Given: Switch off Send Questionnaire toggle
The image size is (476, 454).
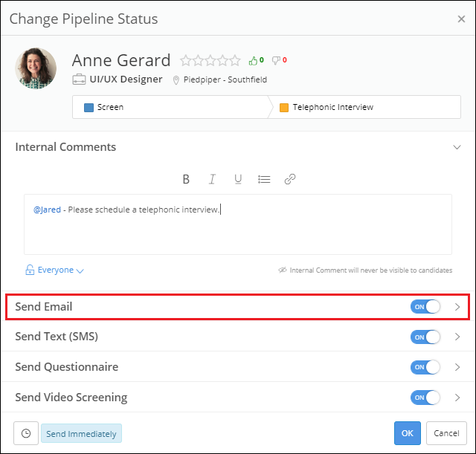Looking at the screenshot, I should click(x=425, y=367).
